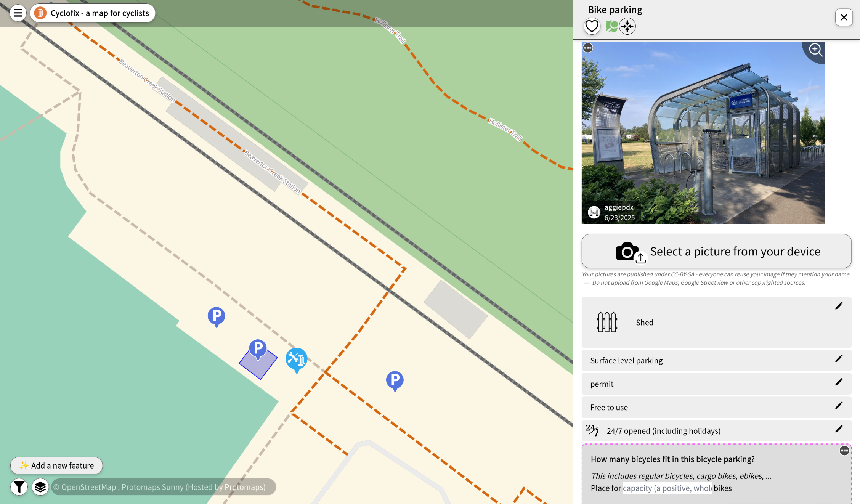Click the capacity number input field
Screen dimensions: 860x504
667,488
